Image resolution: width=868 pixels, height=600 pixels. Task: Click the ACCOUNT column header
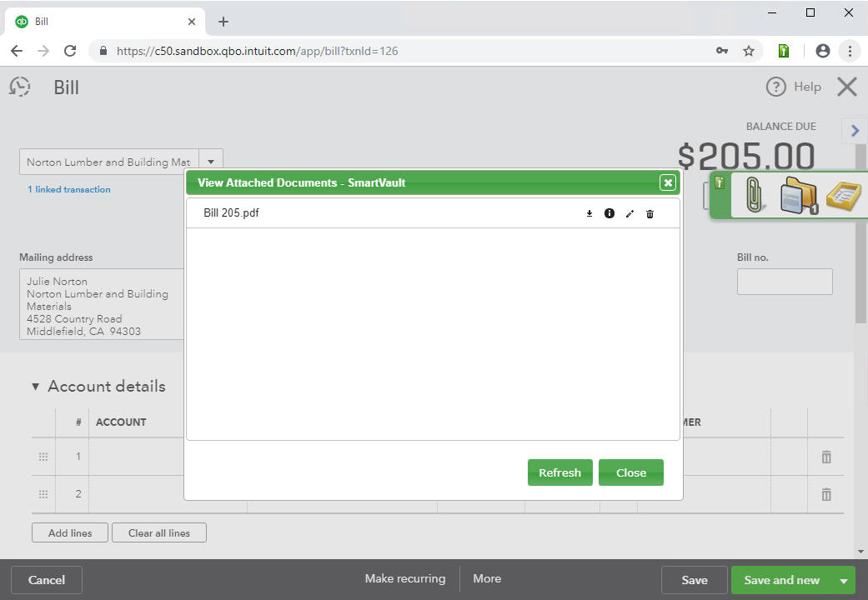point(121,422)
